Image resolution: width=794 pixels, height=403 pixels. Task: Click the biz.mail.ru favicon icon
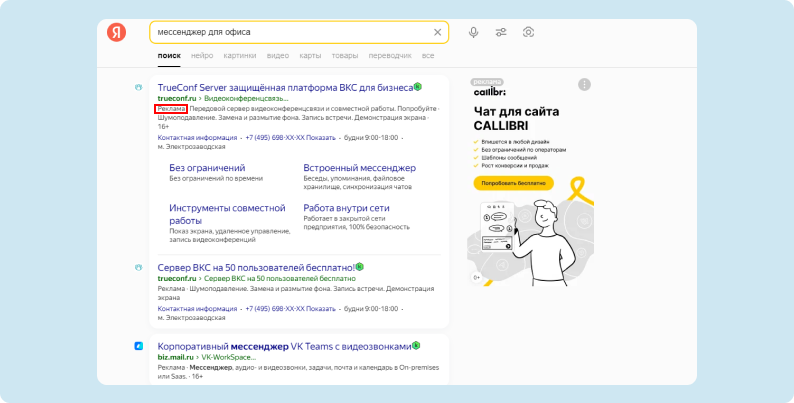[x=139, y=346]
